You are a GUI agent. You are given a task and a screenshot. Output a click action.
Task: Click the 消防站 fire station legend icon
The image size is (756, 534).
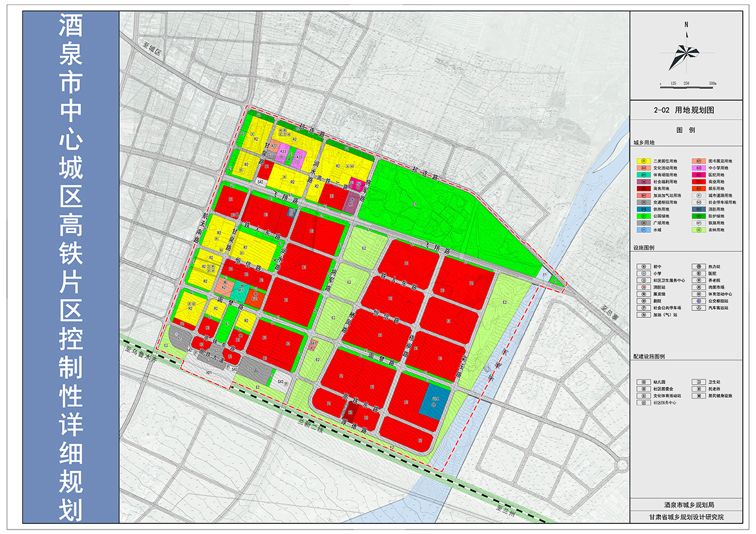(643, 288)
